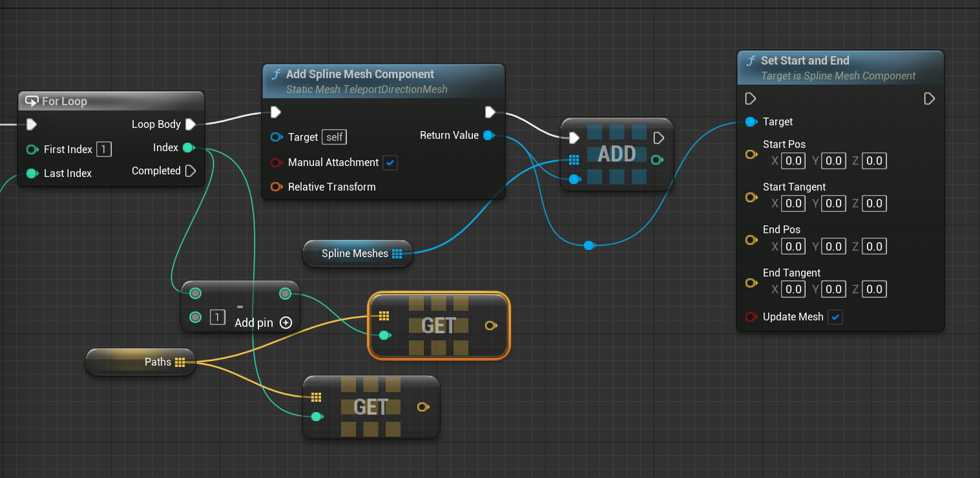Toggle the Update Mesh checkbox
The height and width of the screenshot is (478, 980).
click(x=835, y=317)
